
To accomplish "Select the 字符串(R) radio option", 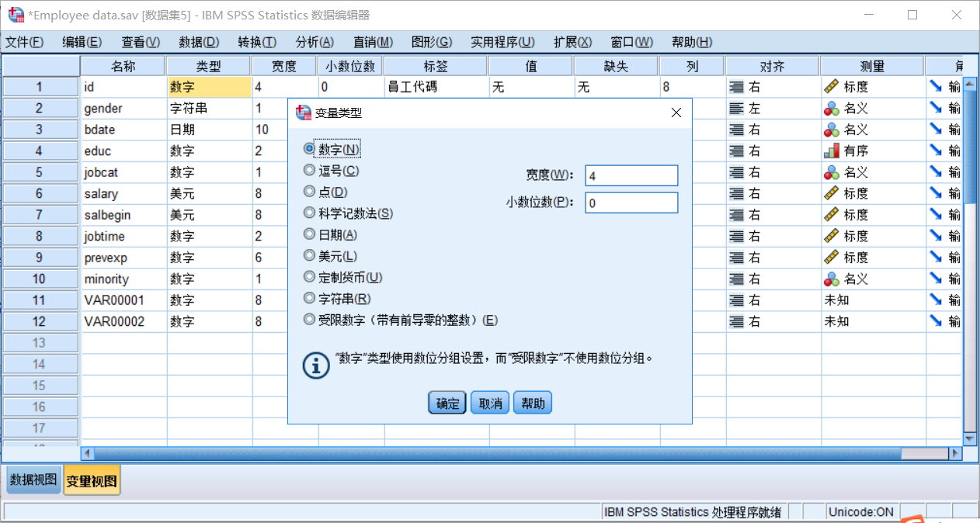I will pos(309,298).
